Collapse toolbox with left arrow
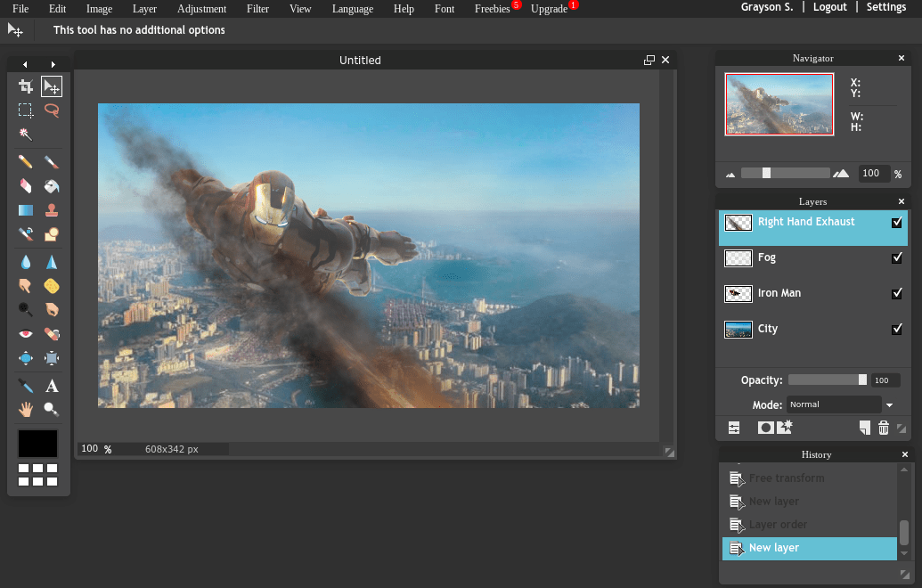This screenshot has height=588, width=922. pos(25,64)
